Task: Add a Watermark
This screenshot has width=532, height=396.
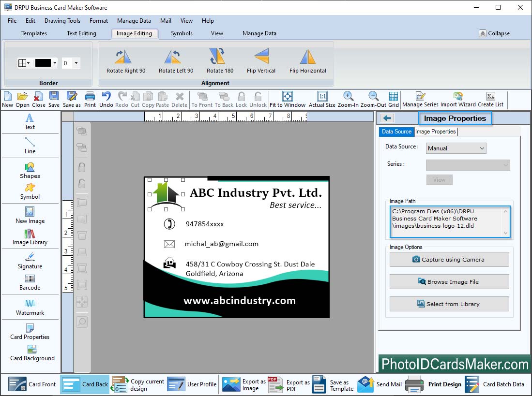Action: [30, 308]
